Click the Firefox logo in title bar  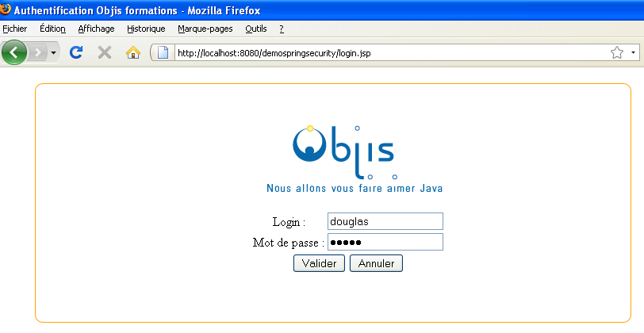[x=6, y=9]
